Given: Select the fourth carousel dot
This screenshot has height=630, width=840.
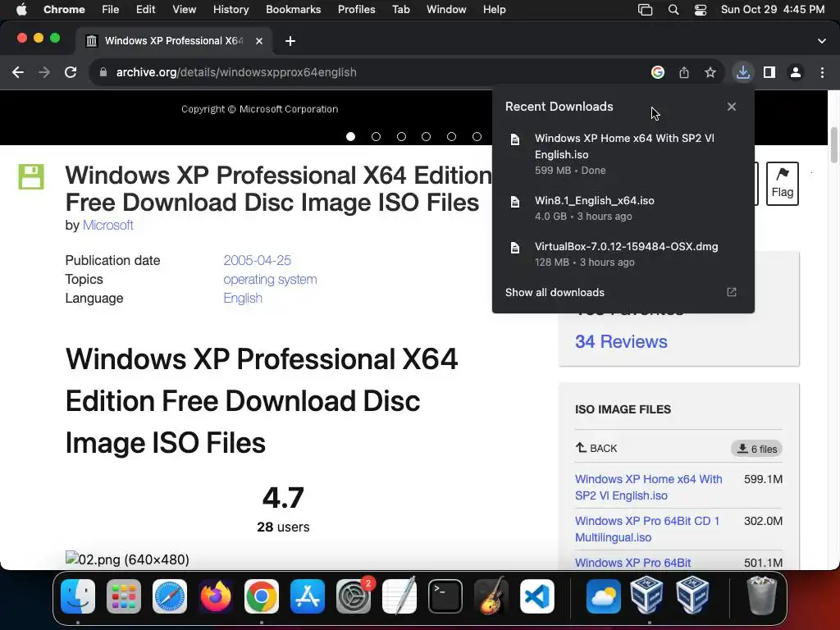Looking at the screenshot, I should (x=426, y=137).
